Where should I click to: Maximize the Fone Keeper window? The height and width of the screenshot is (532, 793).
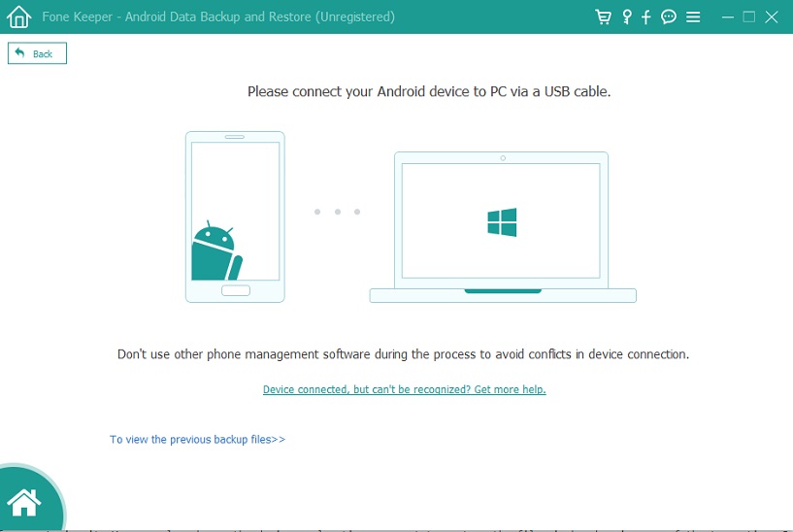tap(748, 17)
